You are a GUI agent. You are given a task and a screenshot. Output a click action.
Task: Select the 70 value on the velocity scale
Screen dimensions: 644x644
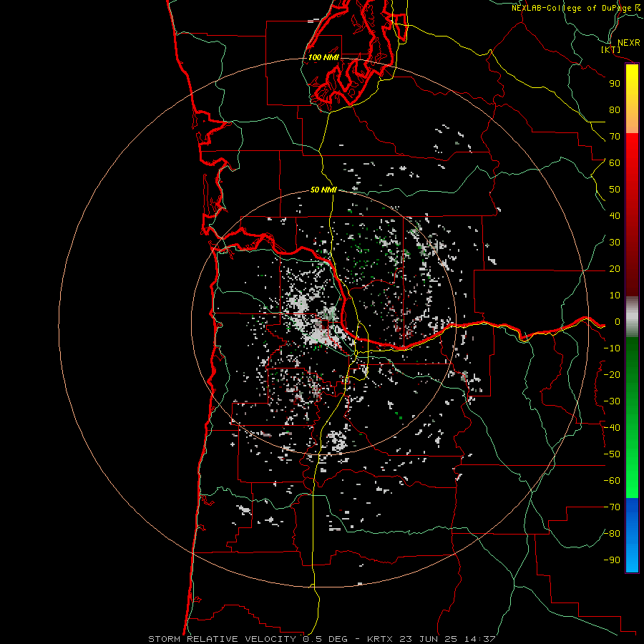click(x=615, y=137)
